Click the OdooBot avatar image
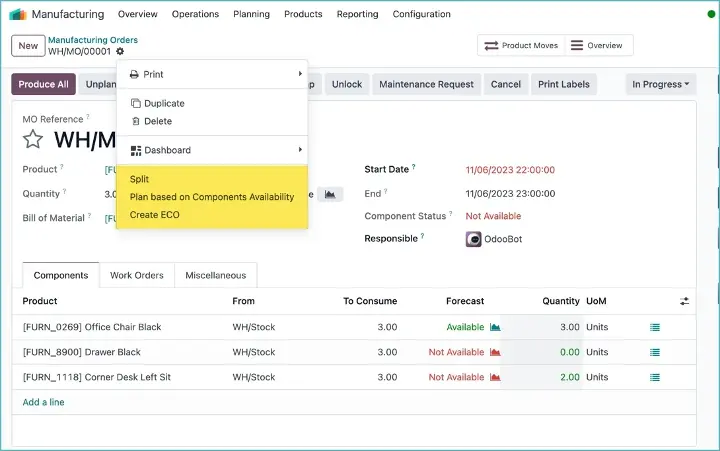 (473, 239)
